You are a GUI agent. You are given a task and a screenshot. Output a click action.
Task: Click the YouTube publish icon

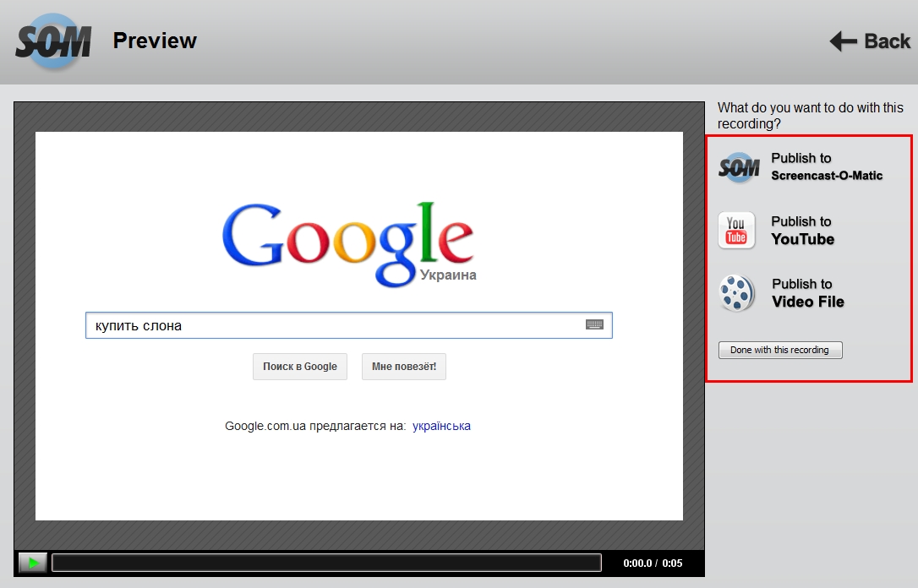736,231
